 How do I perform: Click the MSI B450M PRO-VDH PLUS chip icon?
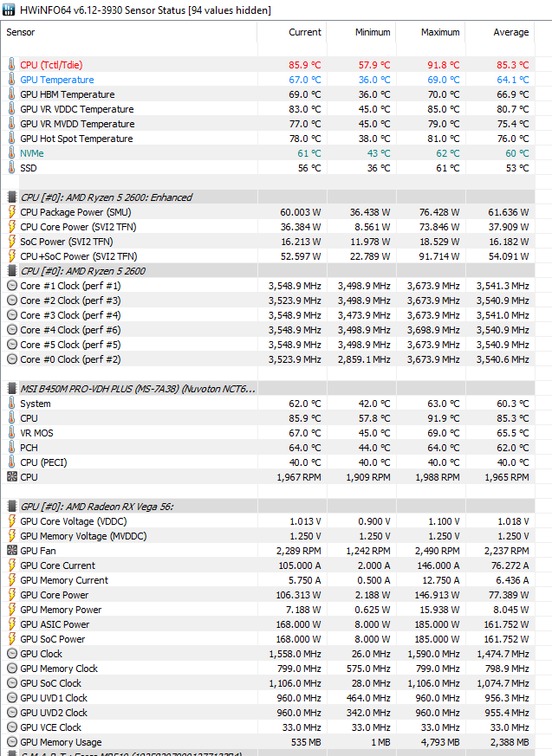click(x=11, y=389)
